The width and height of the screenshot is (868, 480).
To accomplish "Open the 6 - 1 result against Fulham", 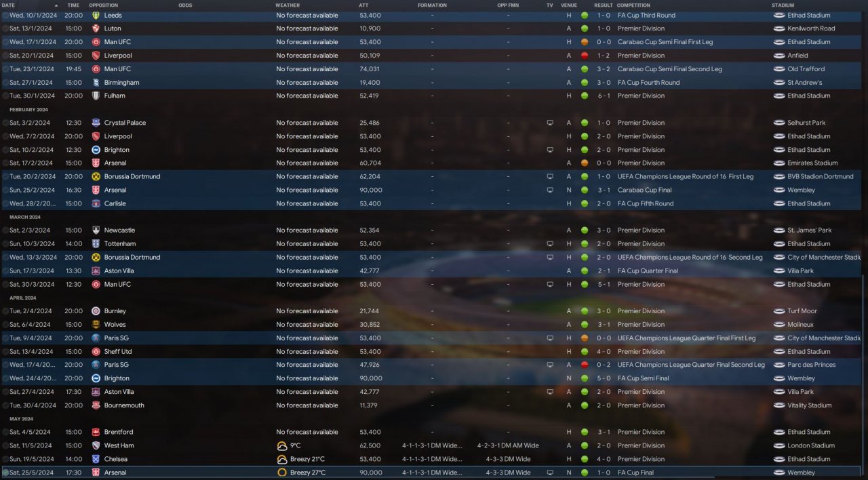I will pyautogui.click(x=604, y=96).
